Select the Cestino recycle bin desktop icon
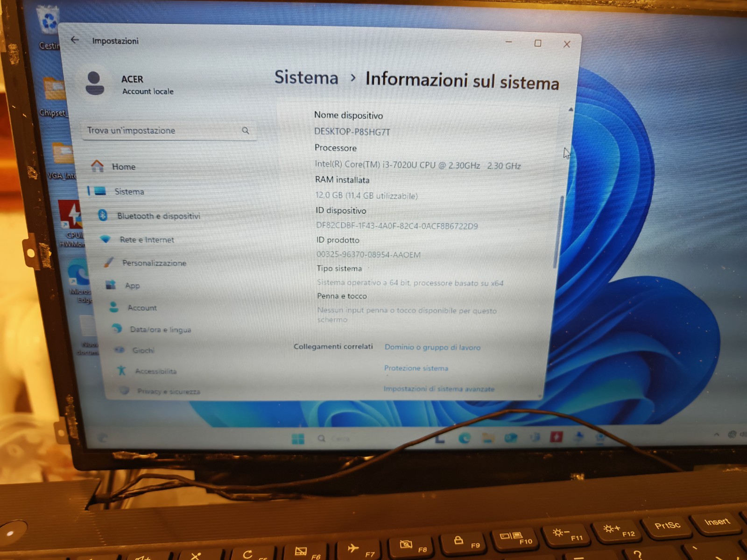 [49, 28]
